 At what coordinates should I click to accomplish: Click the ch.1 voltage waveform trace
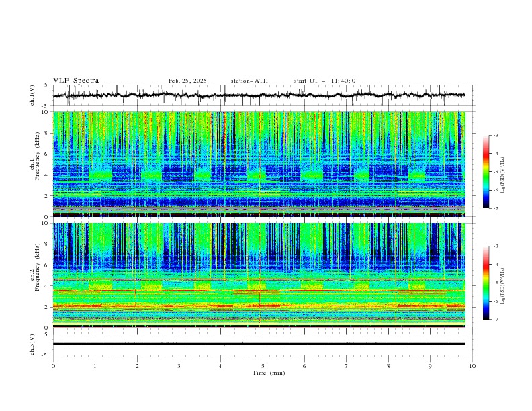pos(259,95)
